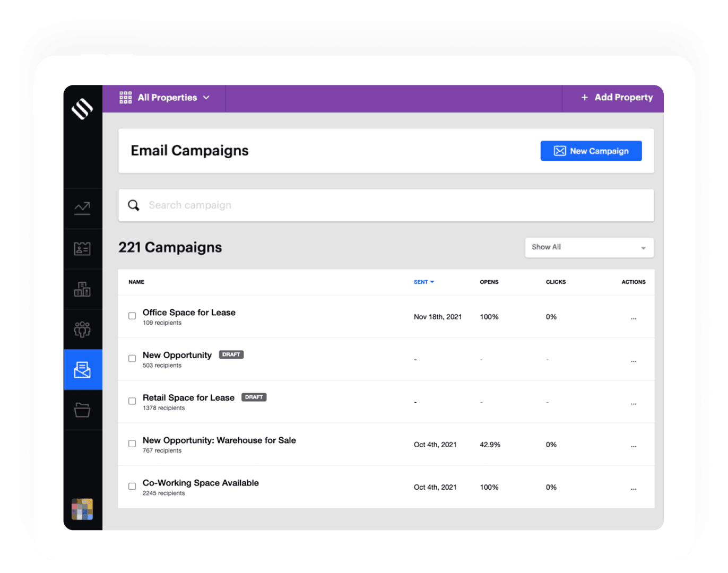
Task: Click the 503 recipients text
Action: pyautogui.click(x=162, y=366)
